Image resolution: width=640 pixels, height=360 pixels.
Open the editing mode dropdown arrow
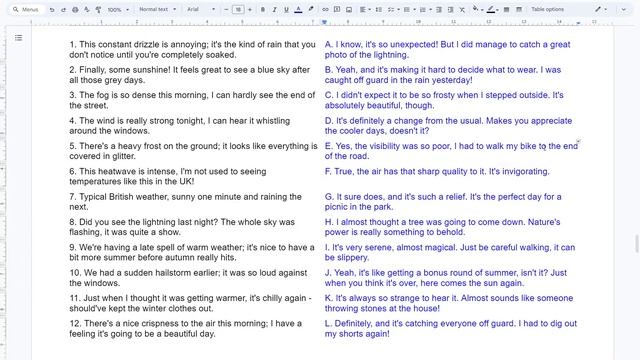pos(605,9)
